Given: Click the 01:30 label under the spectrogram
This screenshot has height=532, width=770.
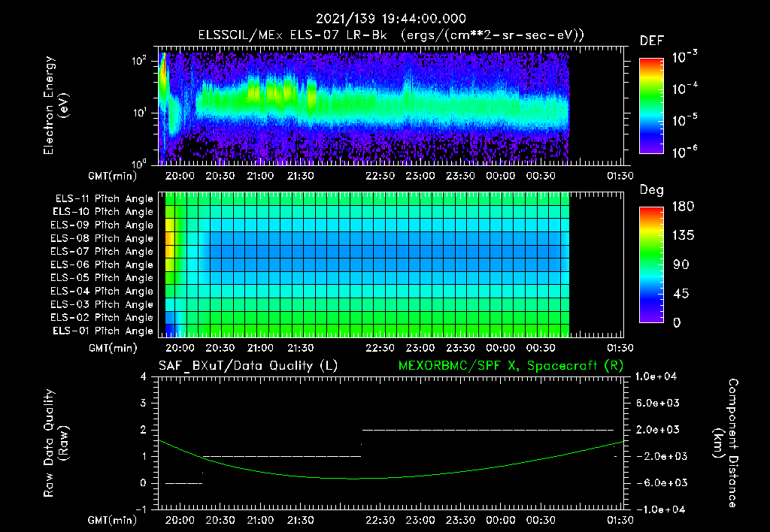Looking at the screenshot, I should (620, 176).
